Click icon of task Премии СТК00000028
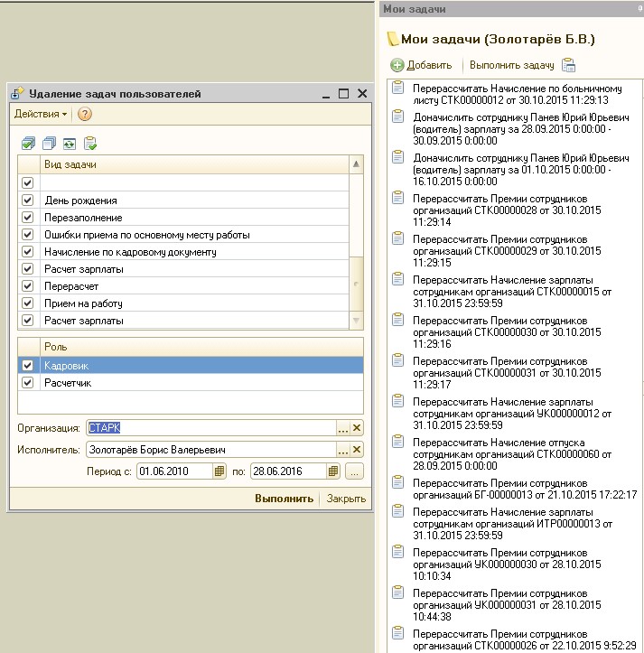 pos(398,198)
